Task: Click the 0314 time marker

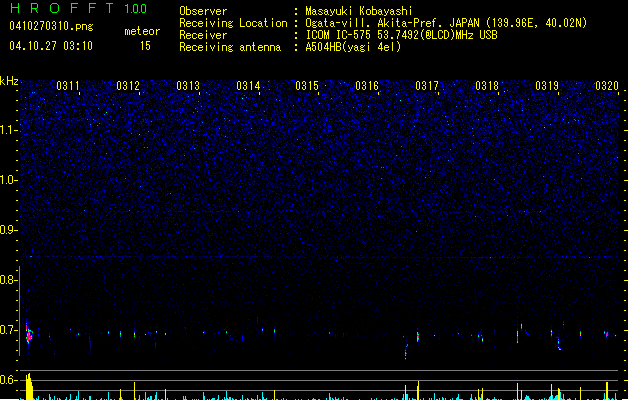Action: pyautogui.click(x=248, y=86)
